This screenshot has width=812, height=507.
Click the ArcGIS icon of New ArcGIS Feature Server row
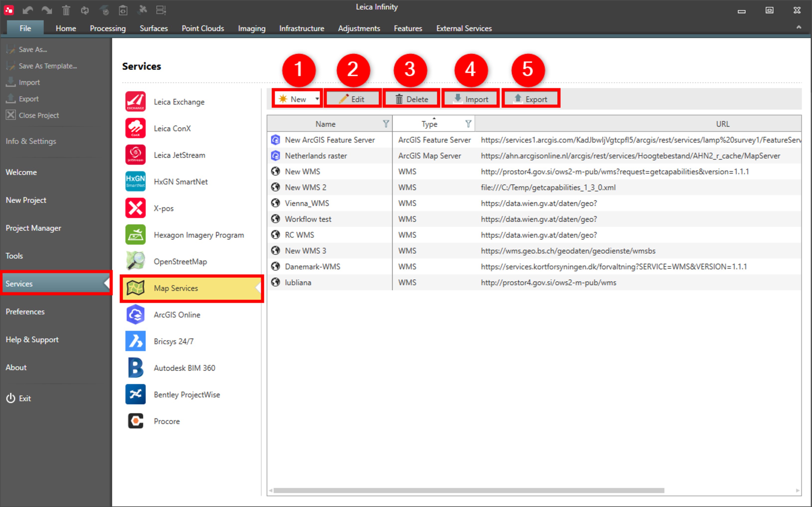(275, 139)
